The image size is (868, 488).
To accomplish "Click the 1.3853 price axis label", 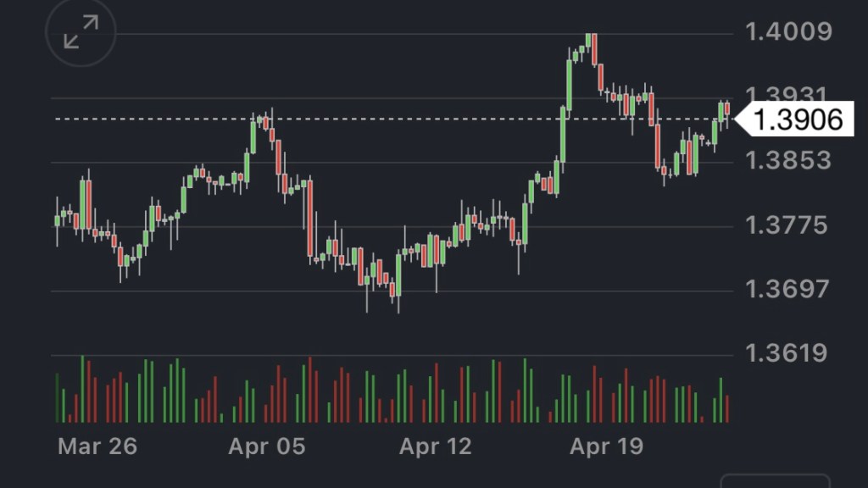I will tap(787, 160).
